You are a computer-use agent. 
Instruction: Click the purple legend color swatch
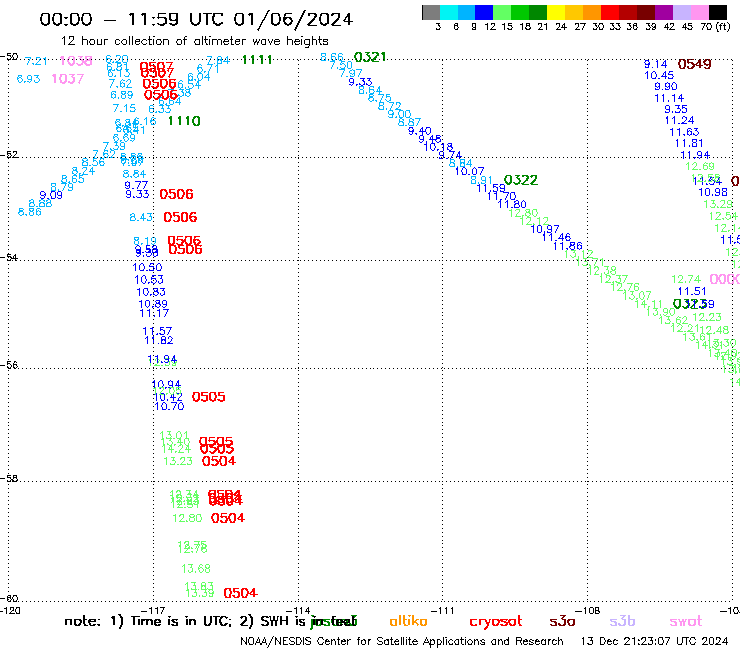click(x=664, y=12)
